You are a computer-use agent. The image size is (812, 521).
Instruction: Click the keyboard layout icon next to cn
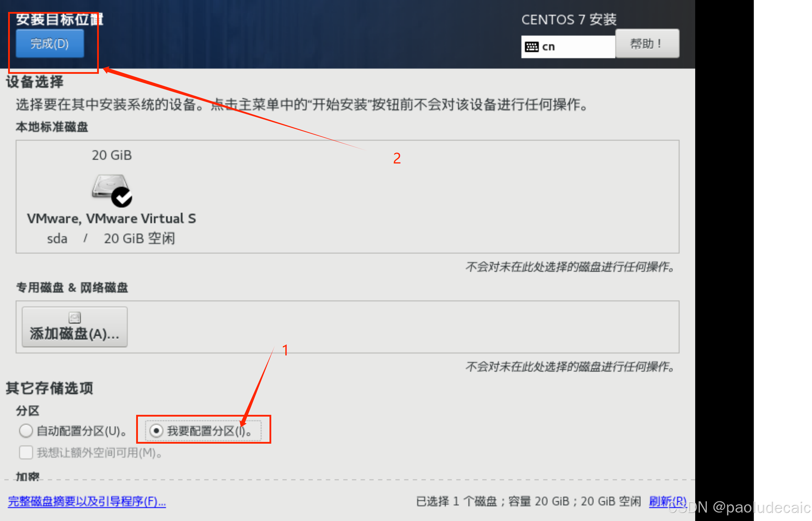[532, 47]
